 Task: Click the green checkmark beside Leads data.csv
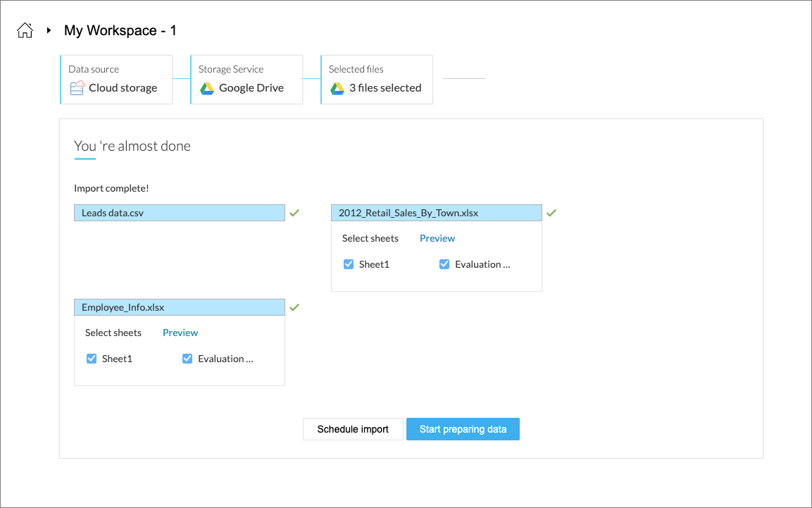(x=294, y=212)
